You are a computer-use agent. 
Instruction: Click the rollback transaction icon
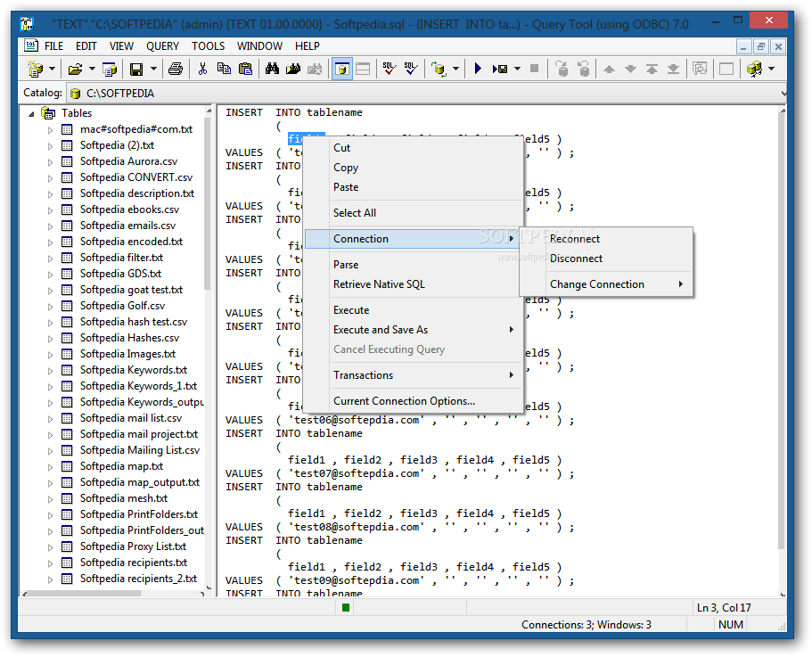tap(583, 69)
